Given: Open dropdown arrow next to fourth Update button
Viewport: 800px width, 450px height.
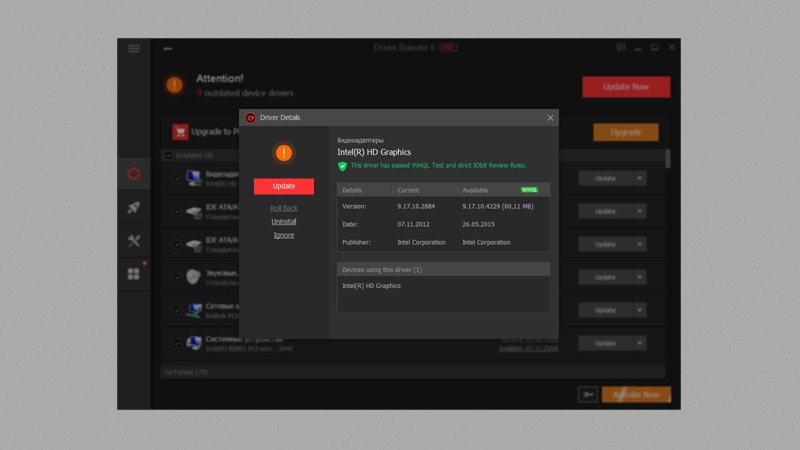Looking at the screenshot, I should click(640, 277).
